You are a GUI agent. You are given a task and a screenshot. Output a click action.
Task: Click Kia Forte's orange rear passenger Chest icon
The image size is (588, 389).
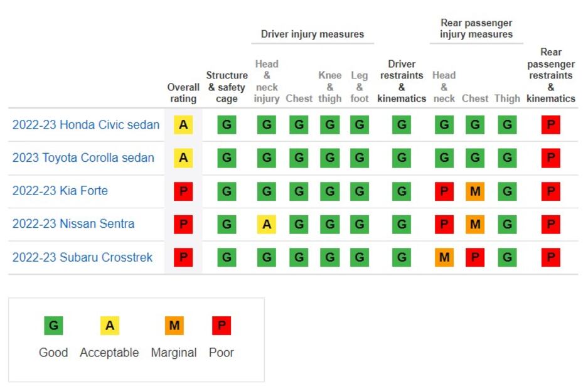coord(475,191)
